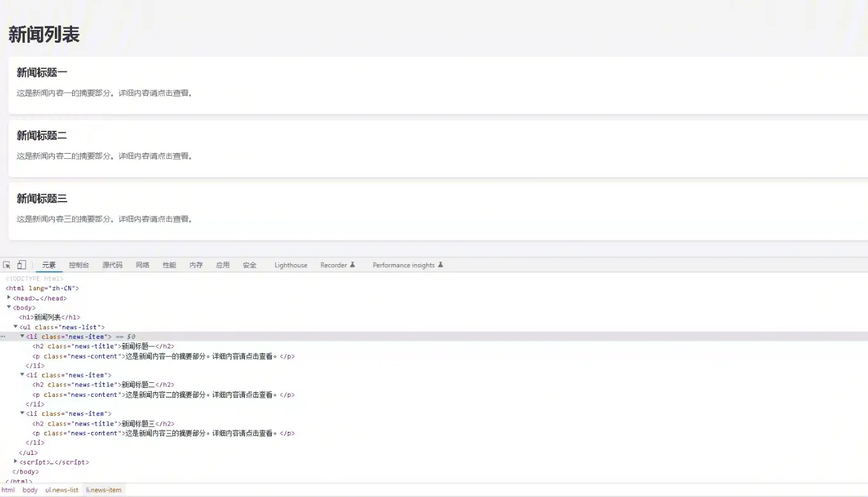Collapse the body element node
This screenshot has height=497, width=868.
9,307
